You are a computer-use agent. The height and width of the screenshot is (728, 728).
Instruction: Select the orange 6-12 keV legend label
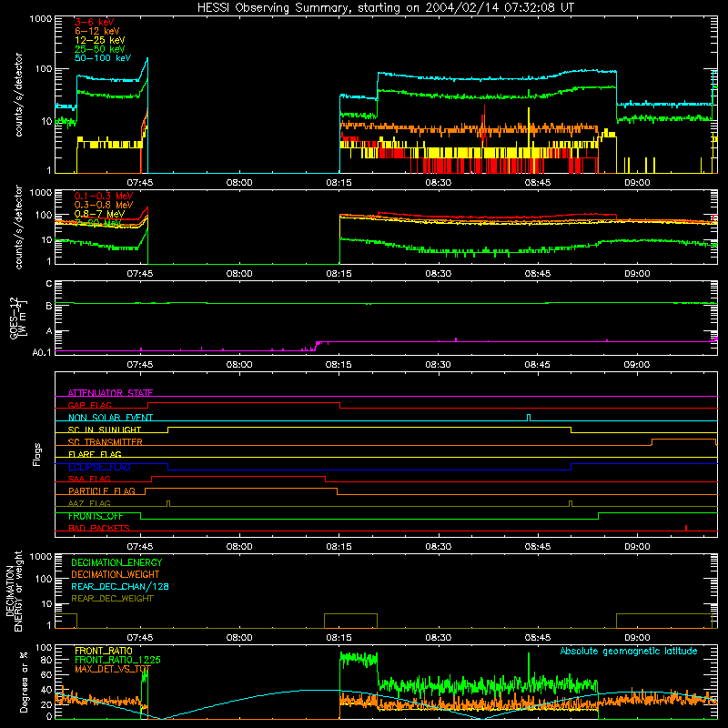click(x=97, y=31)
